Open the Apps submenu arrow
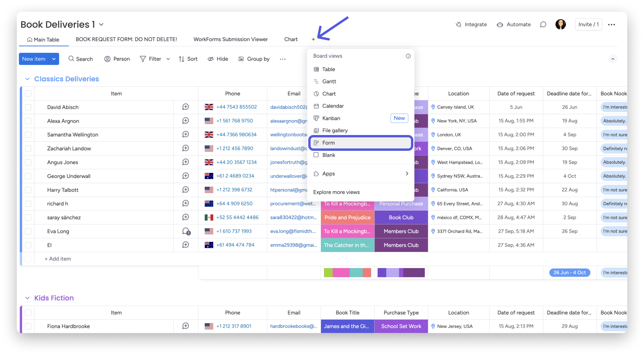Viewport: 644px width, 355px height. [407, 174]
